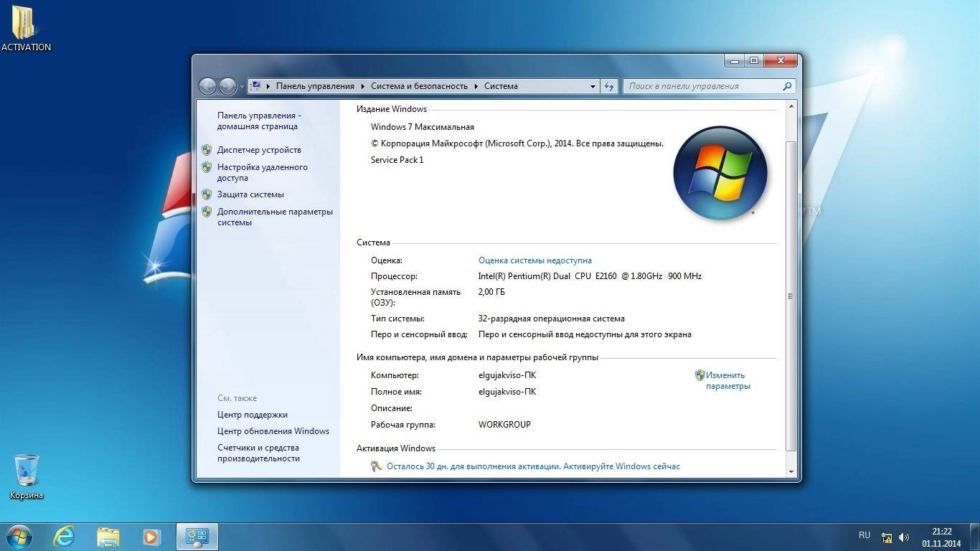The width and height of the screenshot is (980, 551).
Task: Select elgujakviso-ПК in the Полное имя row
Action: tap(507, 392)
